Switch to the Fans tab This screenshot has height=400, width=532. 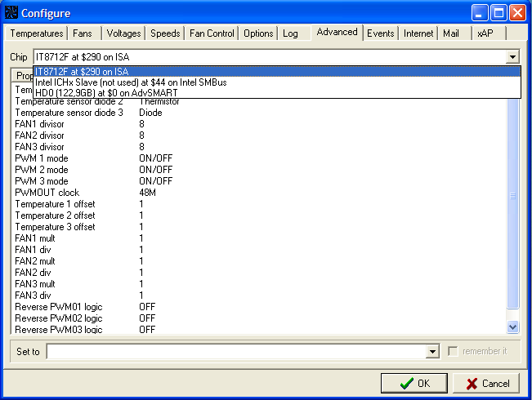point(83,33)
